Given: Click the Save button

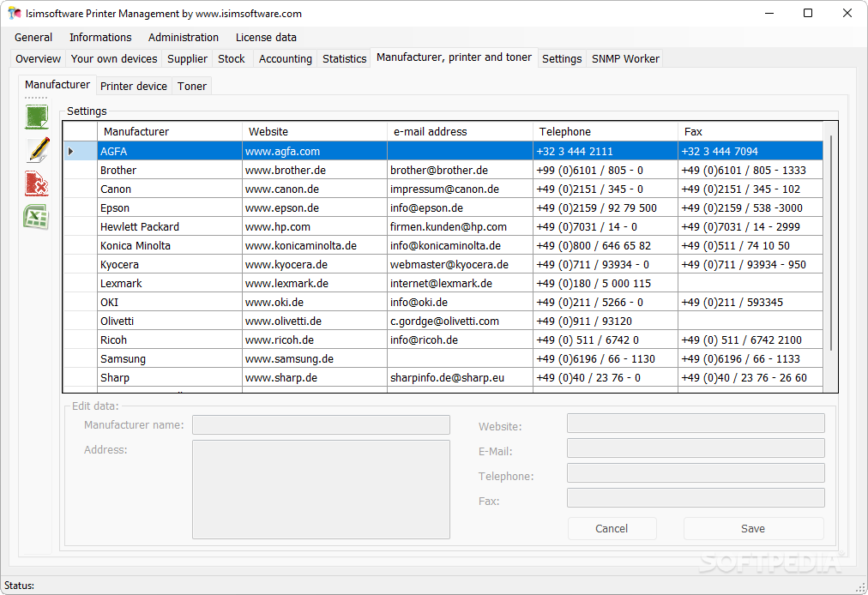Looking at the screenshot, I should (x=753, y=529).
